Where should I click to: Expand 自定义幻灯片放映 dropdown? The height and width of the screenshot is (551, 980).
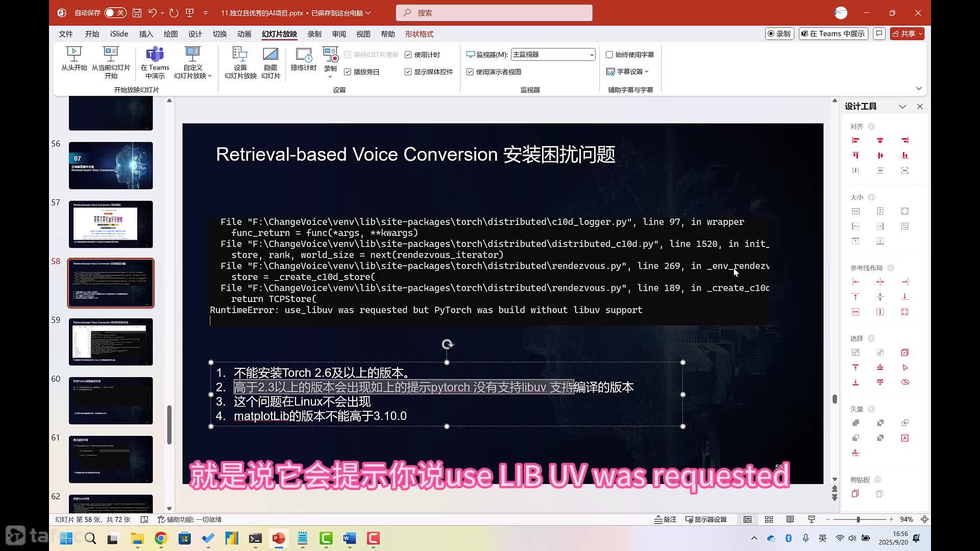[192, 62]
